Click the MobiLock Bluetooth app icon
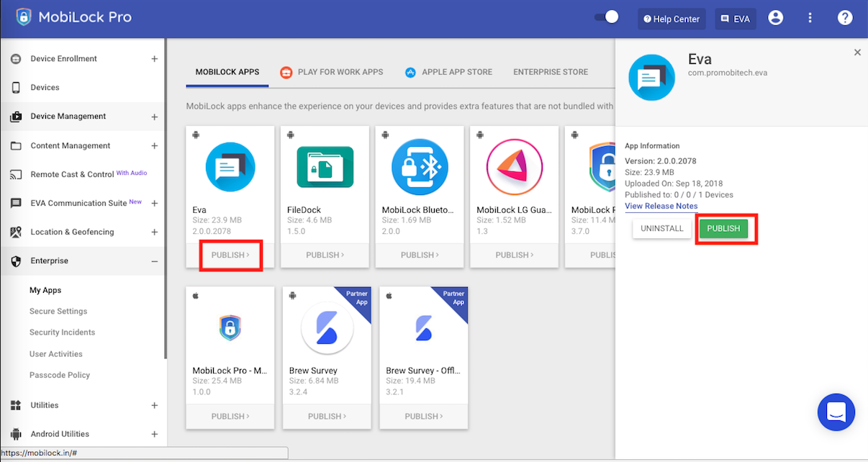The width and height of the screenshot is (868, 462). pos(420,167)
